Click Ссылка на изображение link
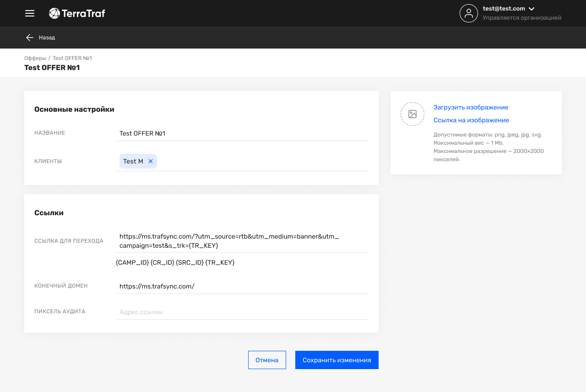Viewport: 586px width, 392px height. (471, 120)
